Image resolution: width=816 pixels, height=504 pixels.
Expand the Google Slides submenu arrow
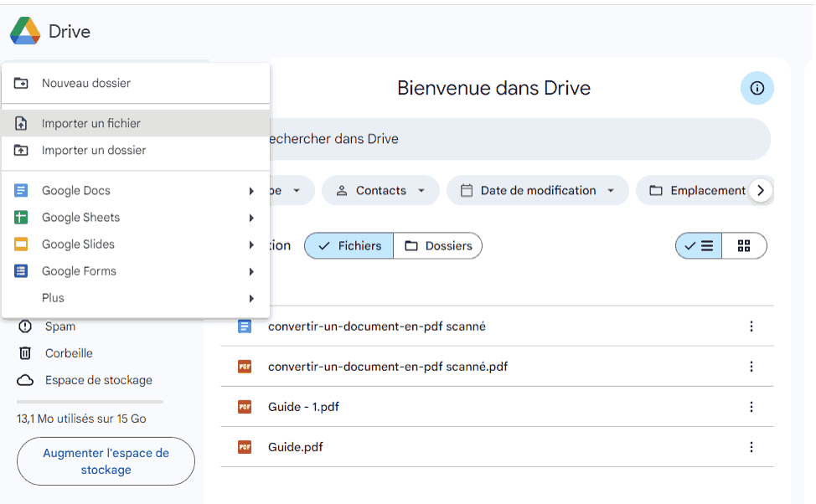coord(251,244)
